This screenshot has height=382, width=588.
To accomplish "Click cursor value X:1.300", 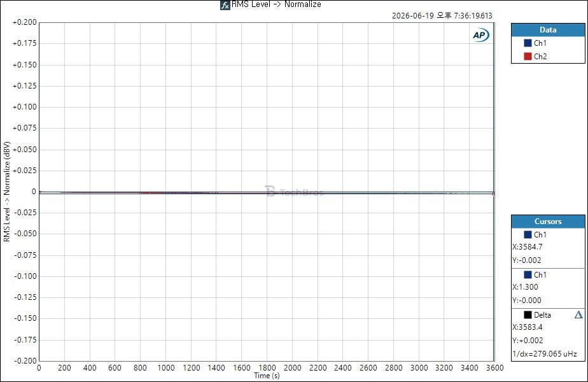I will point(525,287).
